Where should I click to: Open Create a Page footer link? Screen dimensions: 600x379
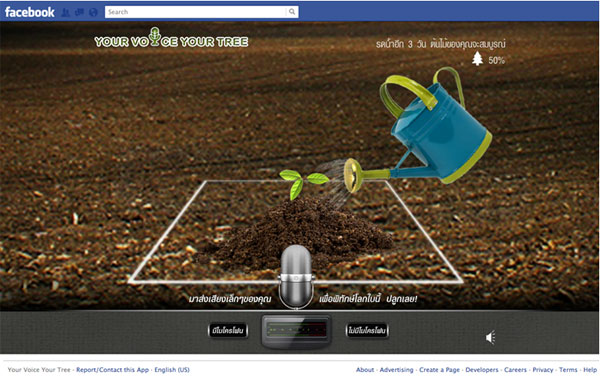(x=439, y=370)
